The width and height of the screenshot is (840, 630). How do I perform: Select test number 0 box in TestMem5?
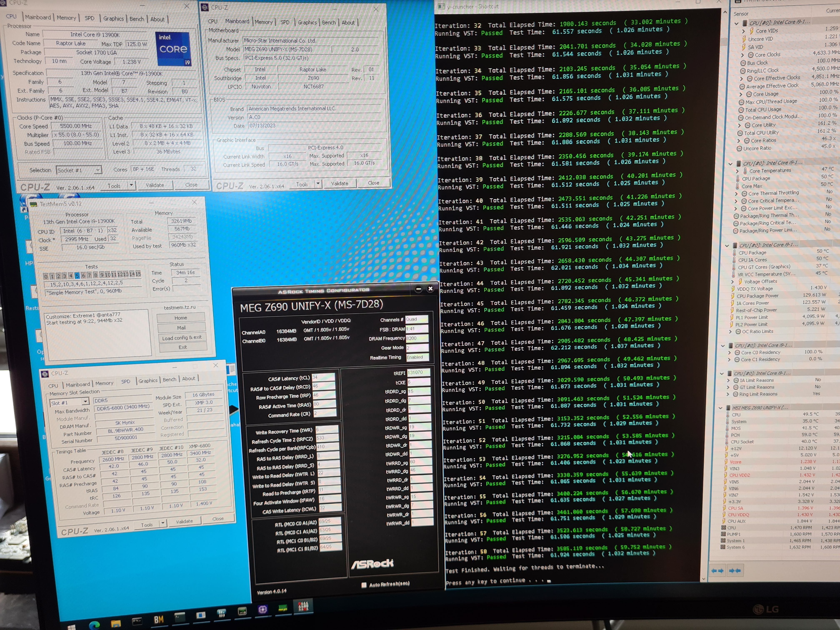pos(46,276)
